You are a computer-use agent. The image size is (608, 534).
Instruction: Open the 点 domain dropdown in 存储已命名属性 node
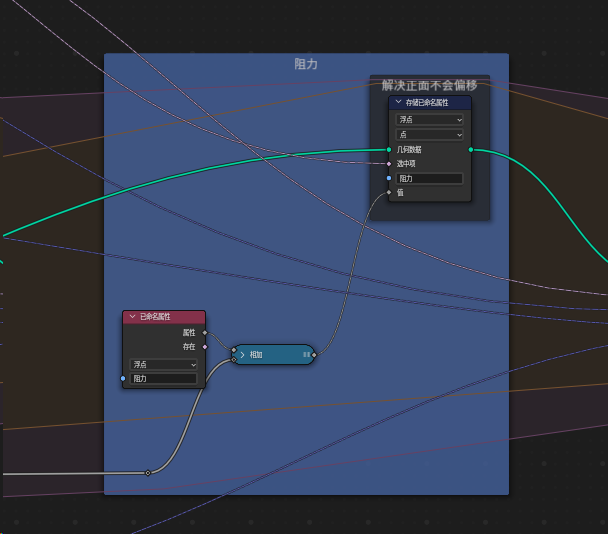click(429, 135)
